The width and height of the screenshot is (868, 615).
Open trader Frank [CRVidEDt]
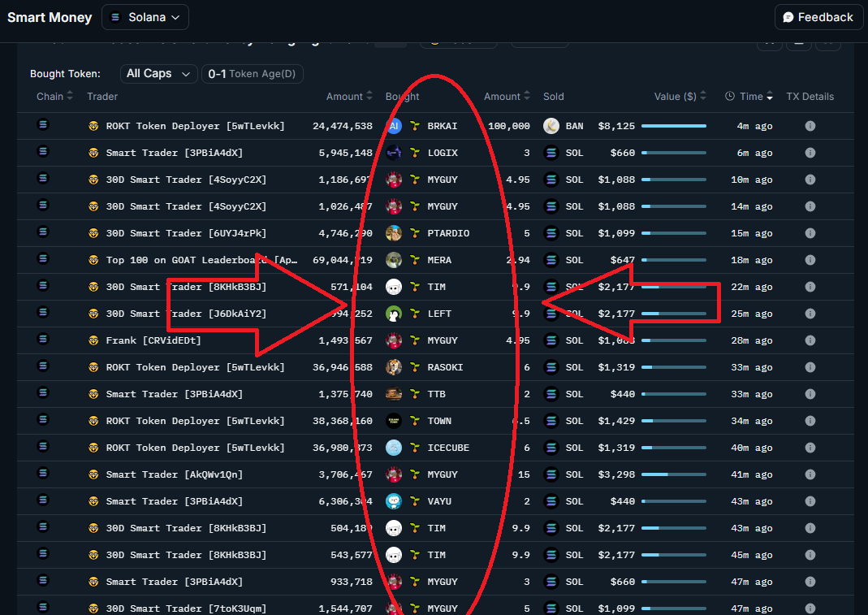click(x=153, y=340)
